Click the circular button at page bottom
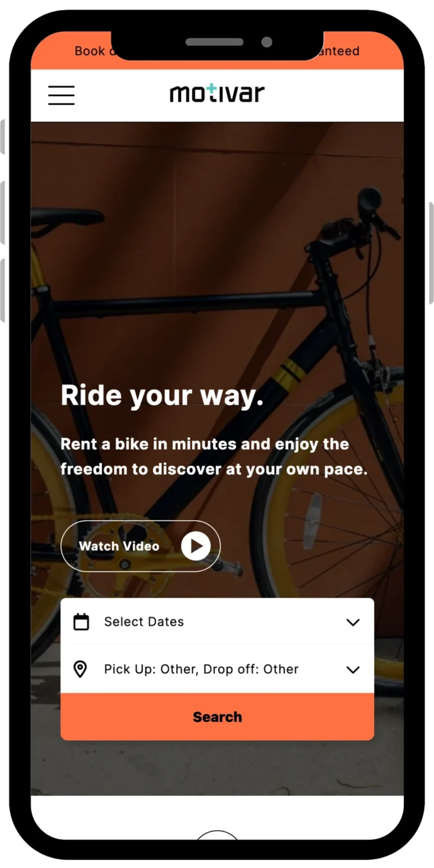 tap(217, 835)
